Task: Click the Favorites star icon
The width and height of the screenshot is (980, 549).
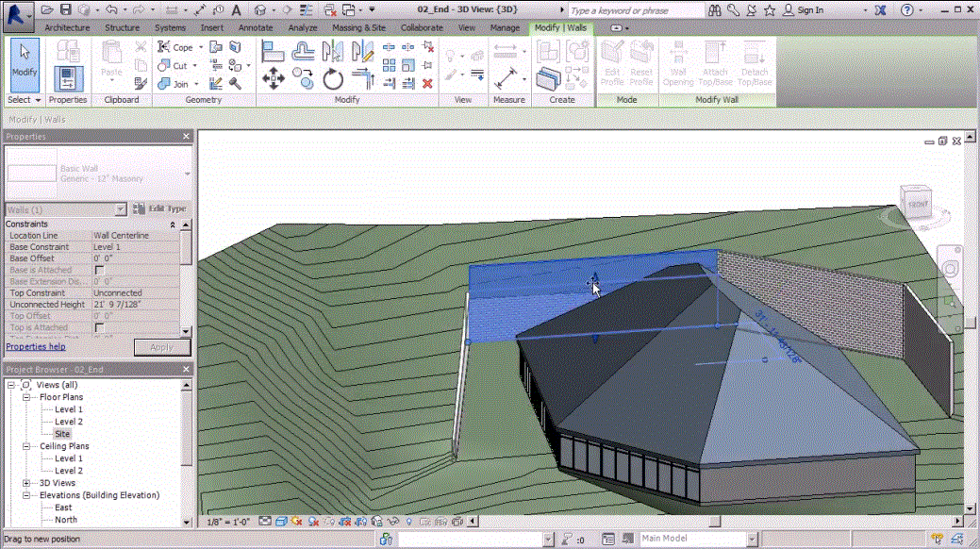Action: click(x=770, y=10)
